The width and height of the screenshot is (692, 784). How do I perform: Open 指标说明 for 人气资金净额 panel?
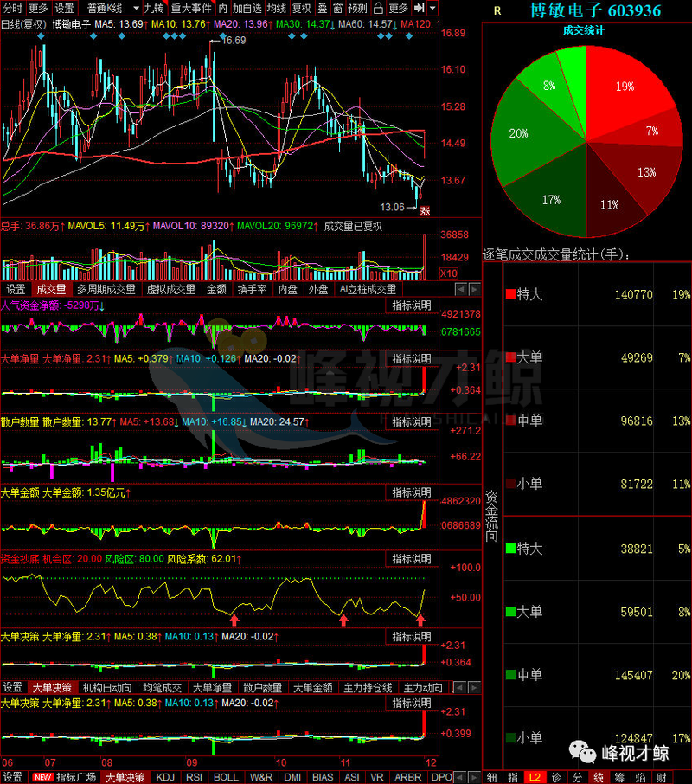(x=412, y=305)
